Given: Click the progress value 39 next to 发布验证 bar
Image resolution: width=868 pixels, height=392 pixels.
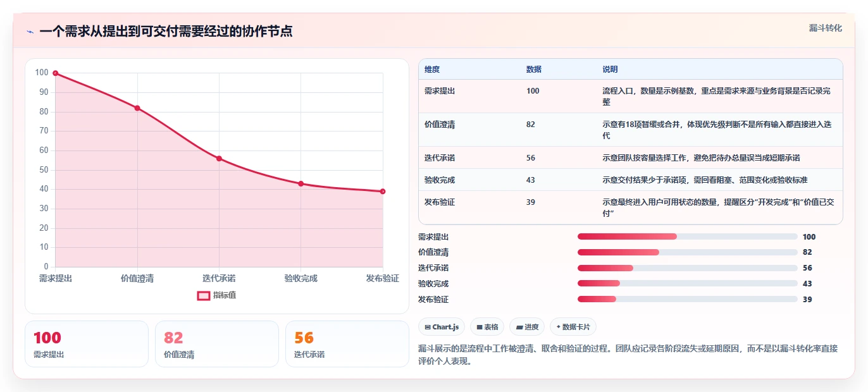Looking at the screenshot, I should pos(807,300).
